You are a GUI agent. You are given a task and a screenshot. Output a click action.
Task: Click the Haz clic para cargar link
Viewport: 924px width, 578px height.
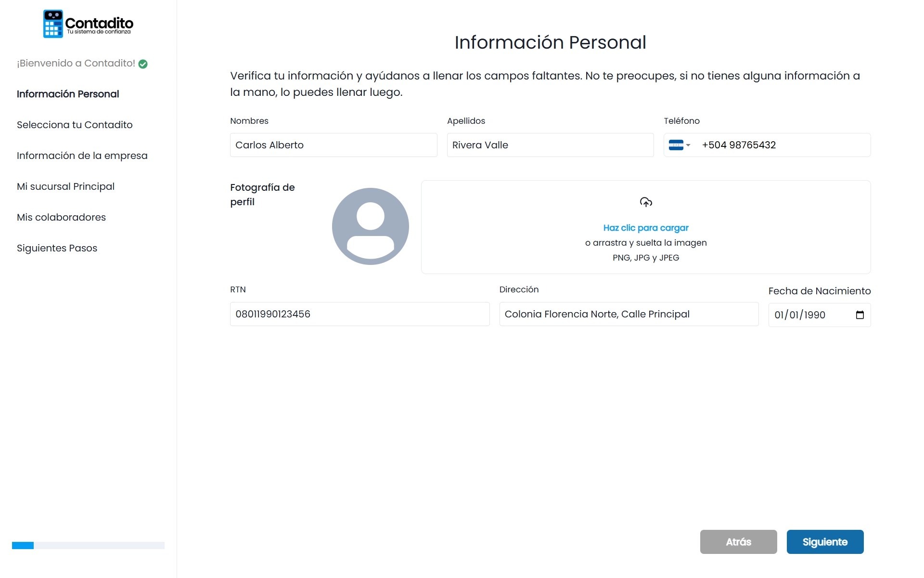pos(646,228)
